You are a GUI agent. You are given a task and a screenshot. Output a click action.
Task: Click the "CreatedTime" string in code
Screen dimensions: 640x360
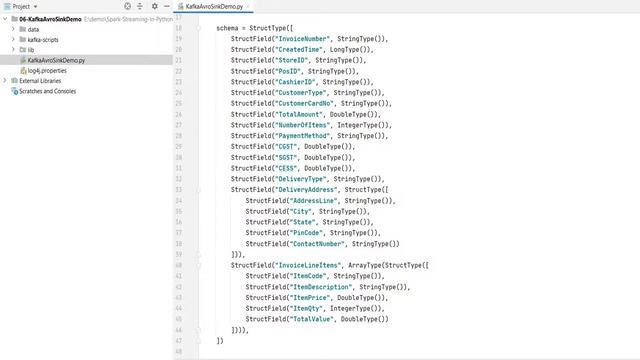coord(299,49)
